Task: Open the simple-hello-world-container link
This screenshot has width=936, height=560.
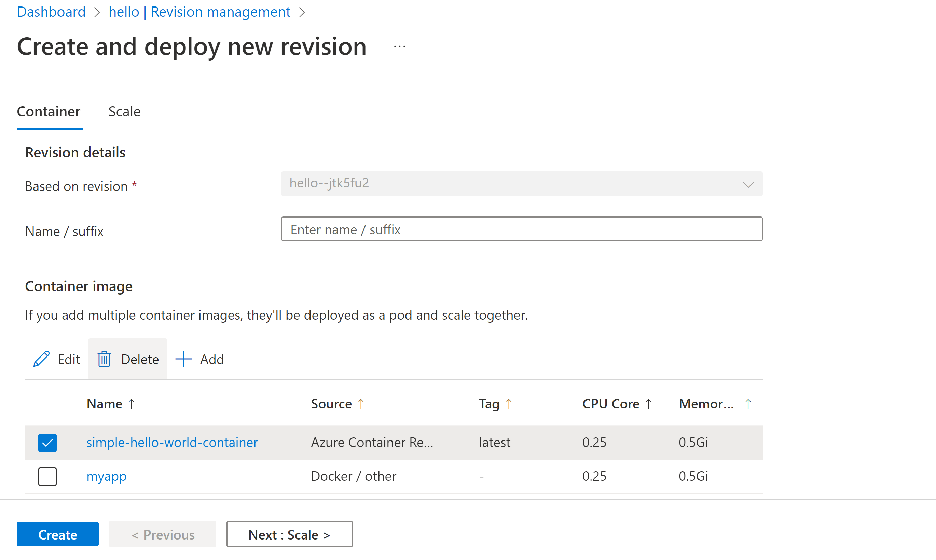Action: (172, 442)
